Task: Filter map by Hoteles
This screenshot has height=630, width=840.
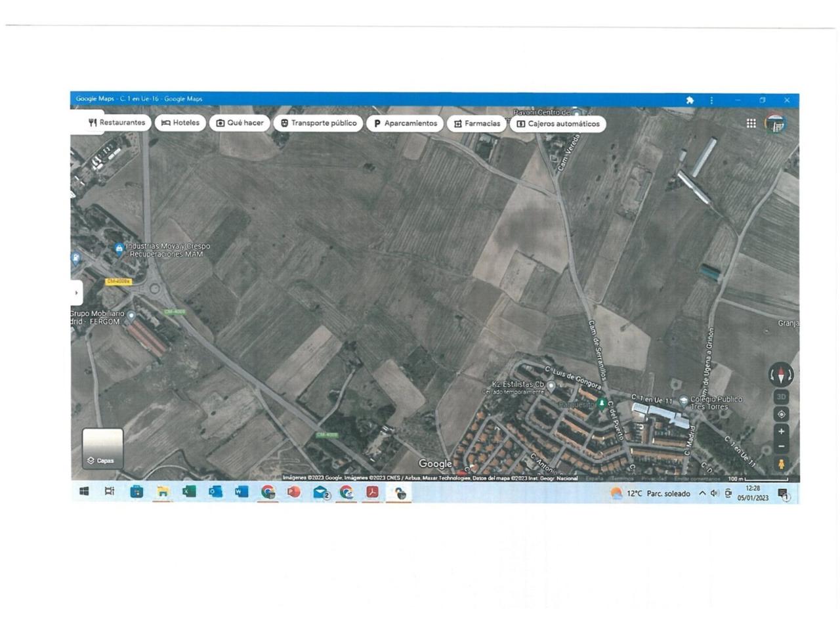Action: 180,123
